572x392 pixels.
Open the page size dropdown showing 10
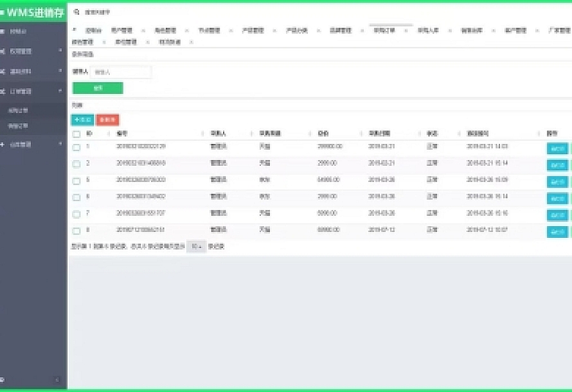point(196,246)
